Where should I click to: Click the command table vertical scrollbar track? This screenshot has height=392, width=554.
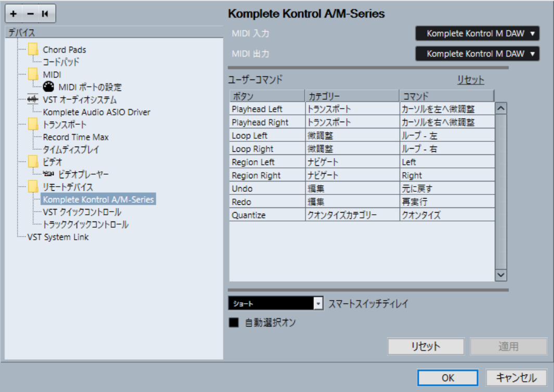(500, 191)
